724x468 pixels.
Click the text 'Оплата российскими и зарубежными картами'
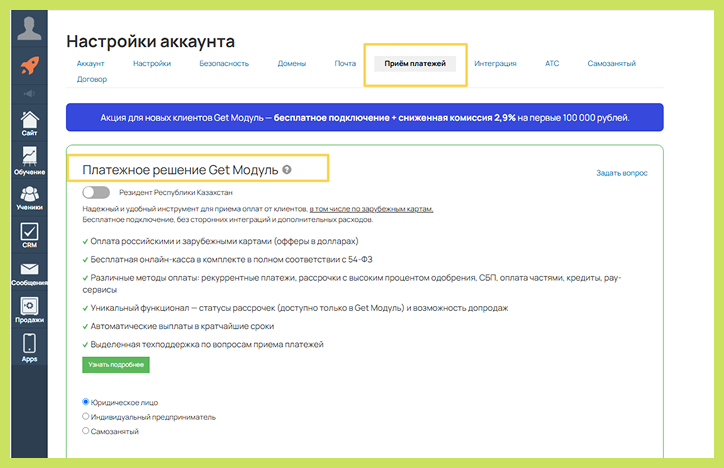(224, 241)
